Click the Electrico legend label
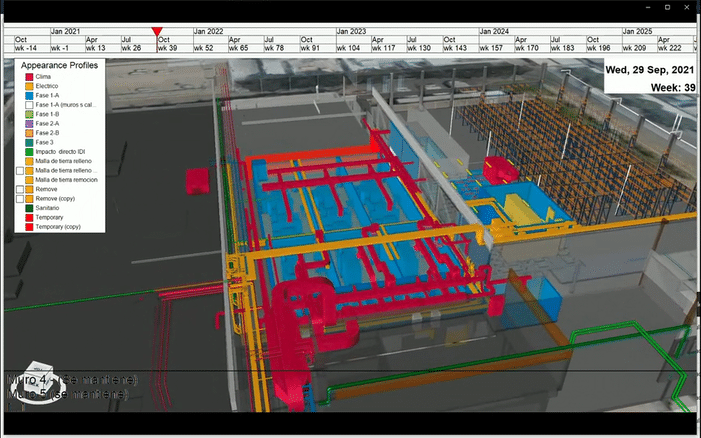This screenshot has height=438, width=701. (x=46, y=86)
